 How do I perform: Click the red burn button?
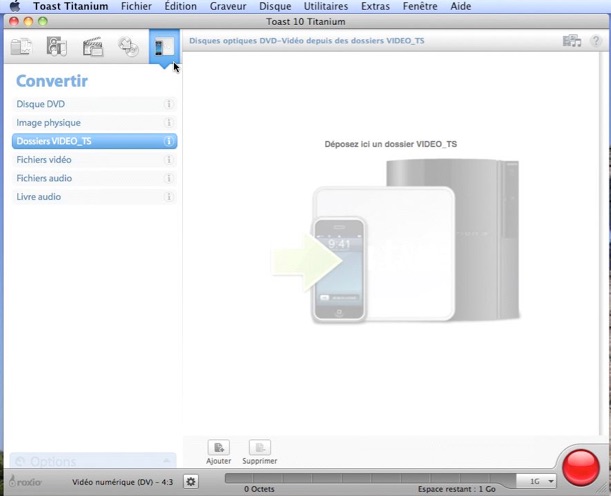click(581, 468)
